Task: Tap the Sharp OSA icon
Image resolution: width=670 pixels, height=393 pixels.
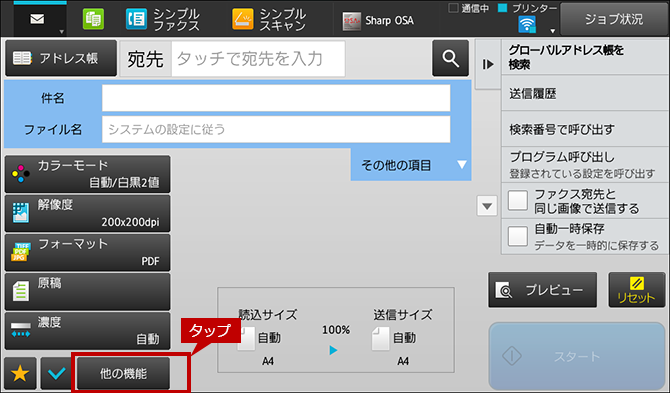Action: (x=352, y=21)
